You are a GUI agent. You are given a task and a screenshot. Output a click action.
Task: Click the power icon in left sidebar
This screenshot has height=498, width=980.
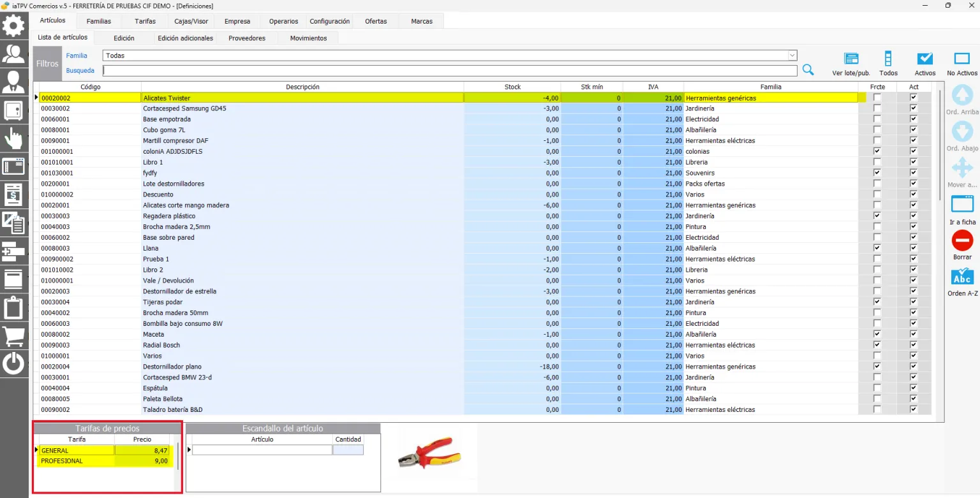14,363
